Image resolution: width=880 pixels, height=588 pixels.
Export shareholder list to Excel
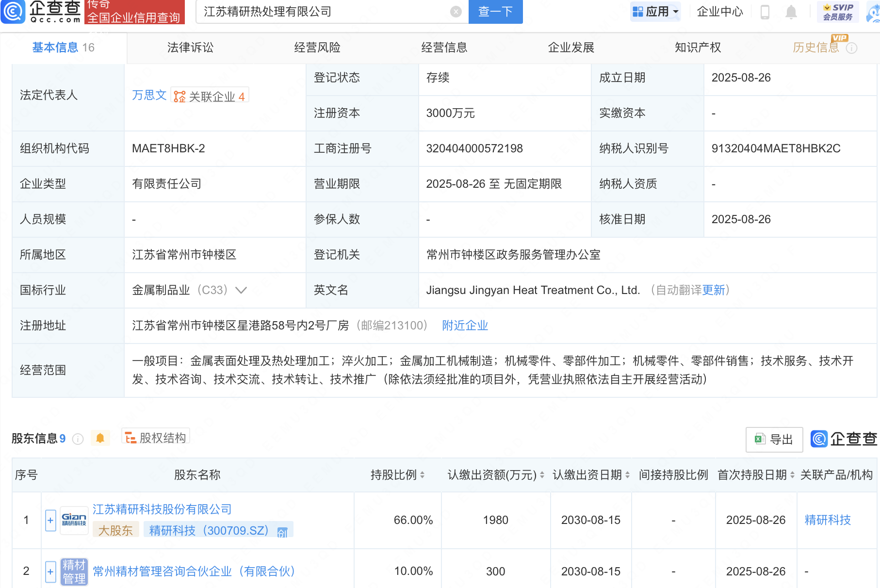774,440
